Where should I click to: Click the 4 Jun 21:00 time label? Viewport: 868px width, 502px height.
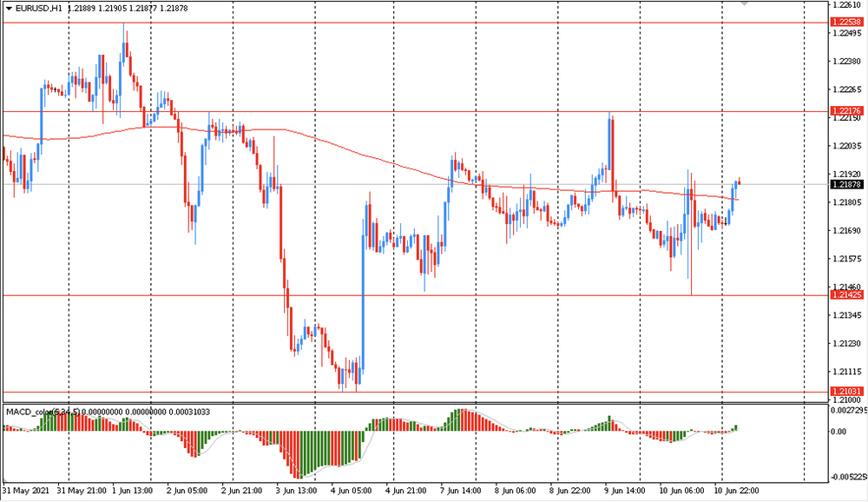click(x=405, y=491)
